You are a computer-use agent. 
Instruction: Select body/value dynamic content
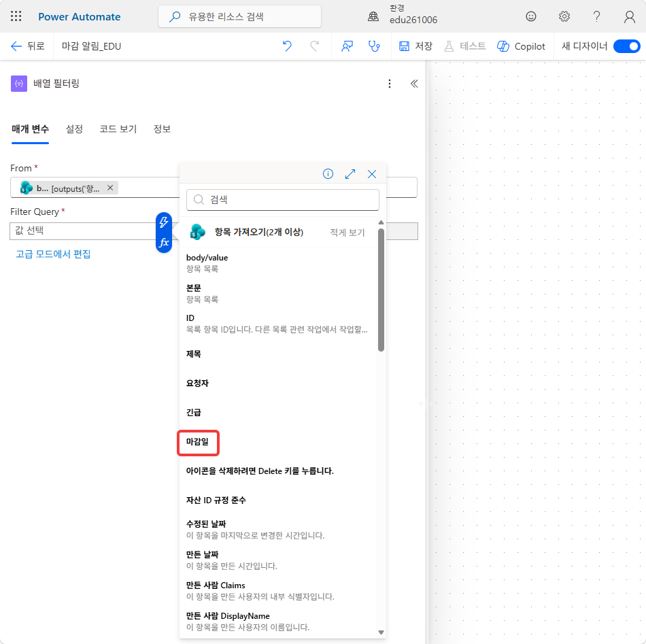[x=278, y=263]
